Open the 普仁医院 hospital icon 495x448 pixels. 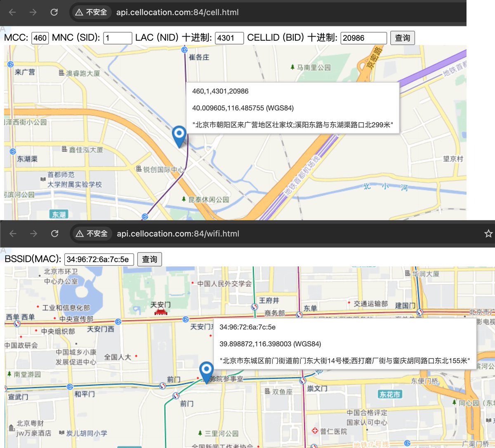[x=315, y=431]
